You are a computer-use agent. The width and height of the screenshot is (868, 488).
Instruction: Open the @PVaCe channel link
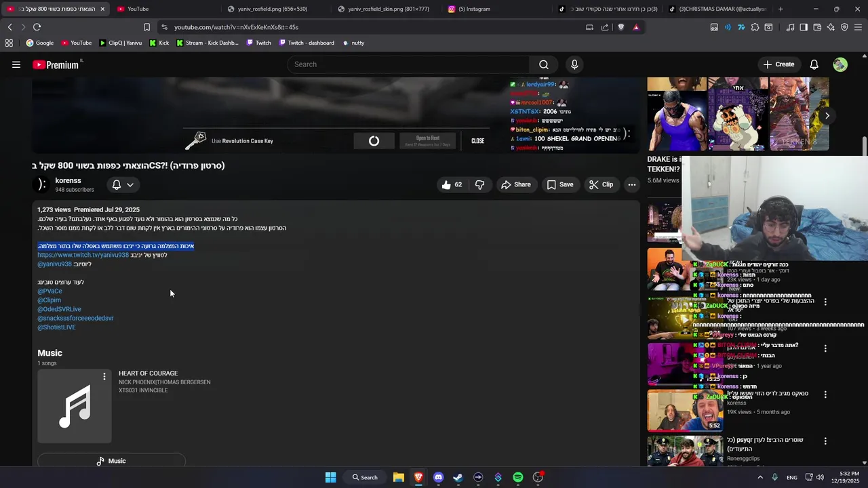[x=50, y=291]
